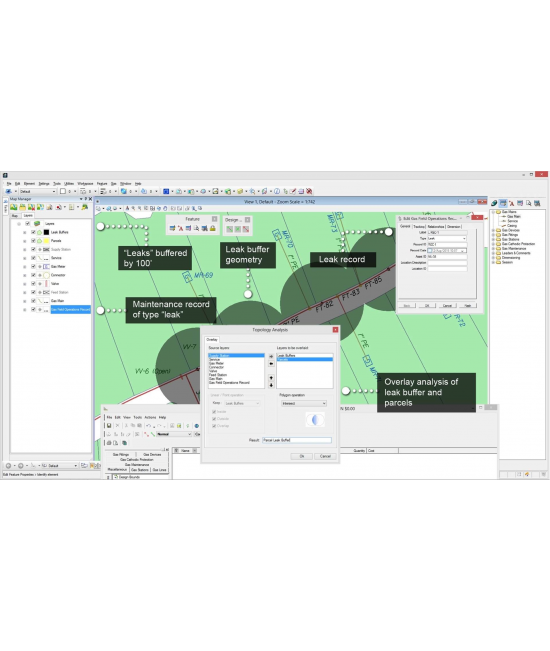Viewport: 550px width, 651px height.
Task: Open the Feature menu in menu bar
Action: click(x=102, y=184)
